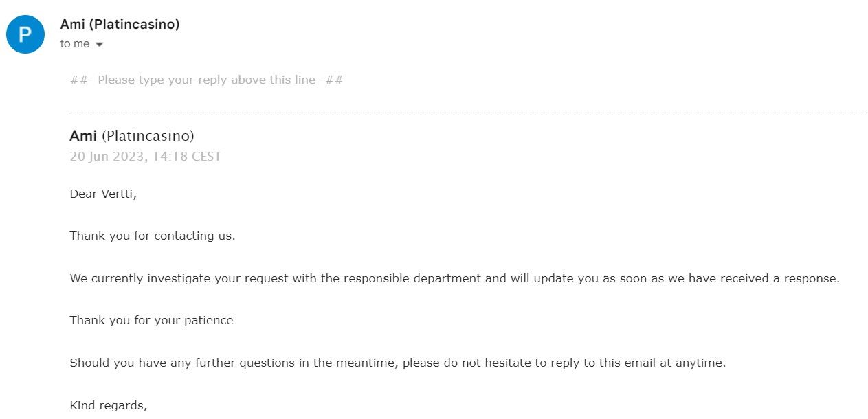Click the words "received a response" in the message
Screen dimensions: 868x419
tap(784, 279)
